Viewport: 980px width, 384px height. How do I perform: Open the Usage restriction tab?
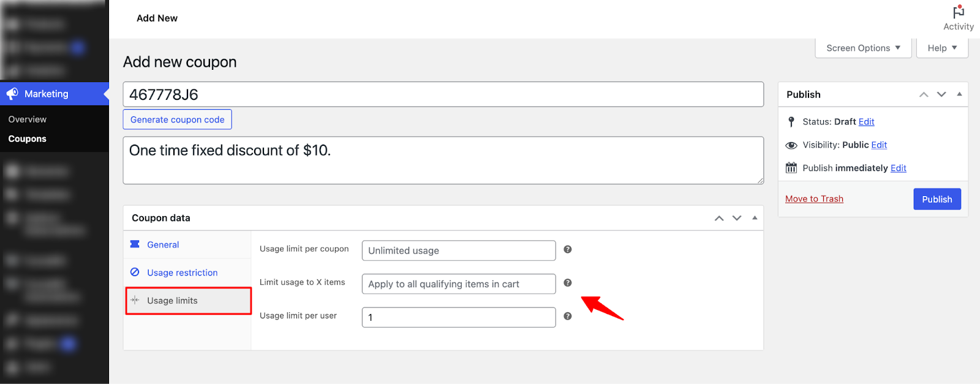182,273
